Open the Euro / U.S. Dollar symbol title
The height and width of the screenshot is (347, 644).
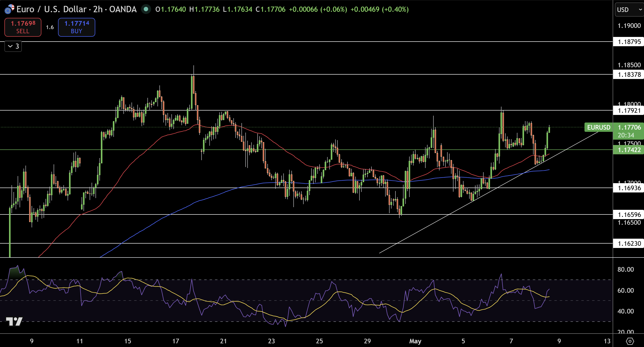pyautogui.click(x=76, y=9)
